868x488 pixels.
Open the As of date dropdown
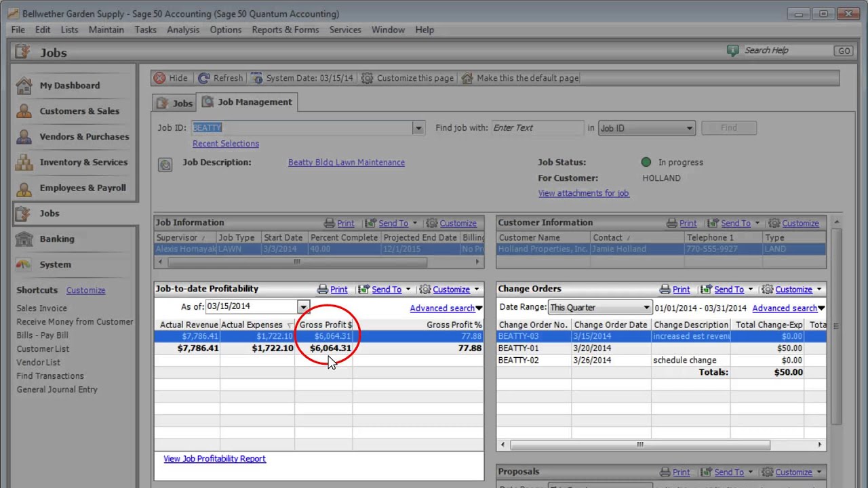point(303,307)
